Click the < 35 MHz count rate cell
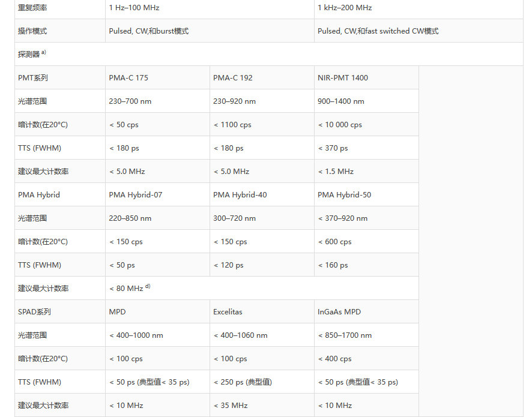Image resolution: width=532 pixels, height=417 pixels. pyautogui.click(x=231, y=406)
